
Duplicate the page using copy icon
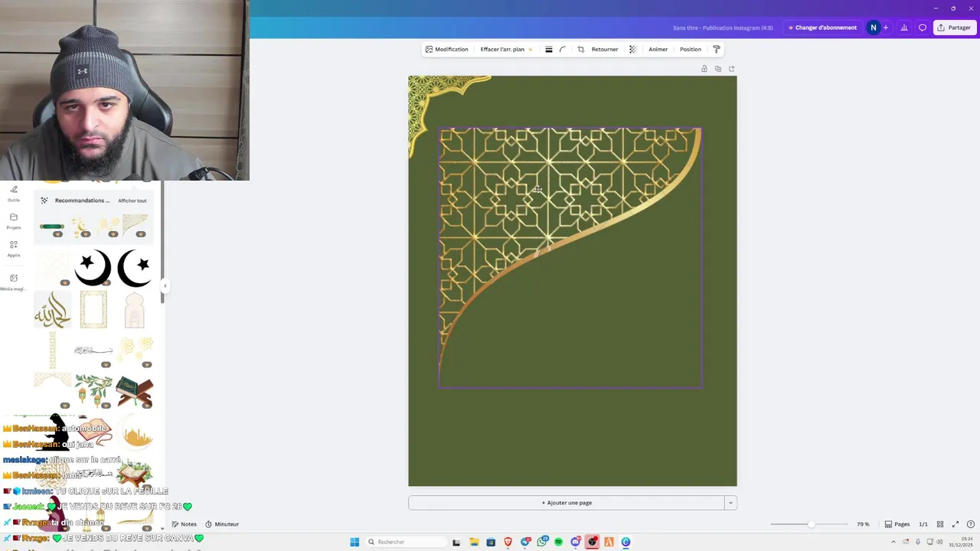[x=718, y=69]
